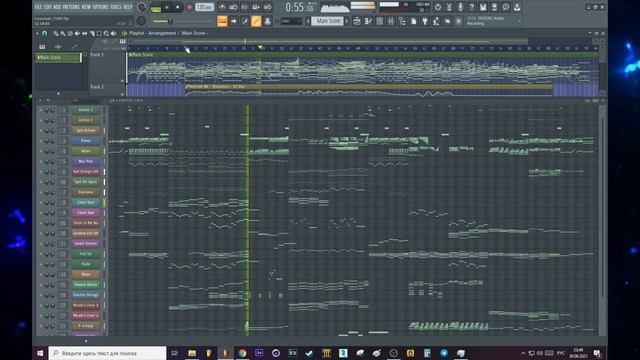Open the plugin picker plug icon
The width and height of the screenshot is (640, 360).
[x=425, y=21]
